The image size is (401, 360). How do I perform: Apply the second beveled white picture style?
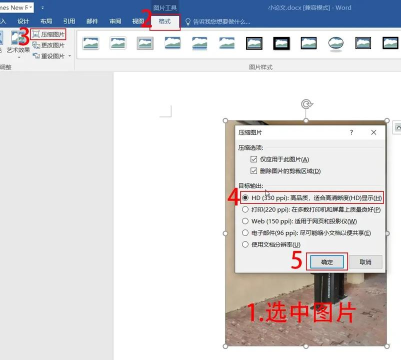[118, 43]
